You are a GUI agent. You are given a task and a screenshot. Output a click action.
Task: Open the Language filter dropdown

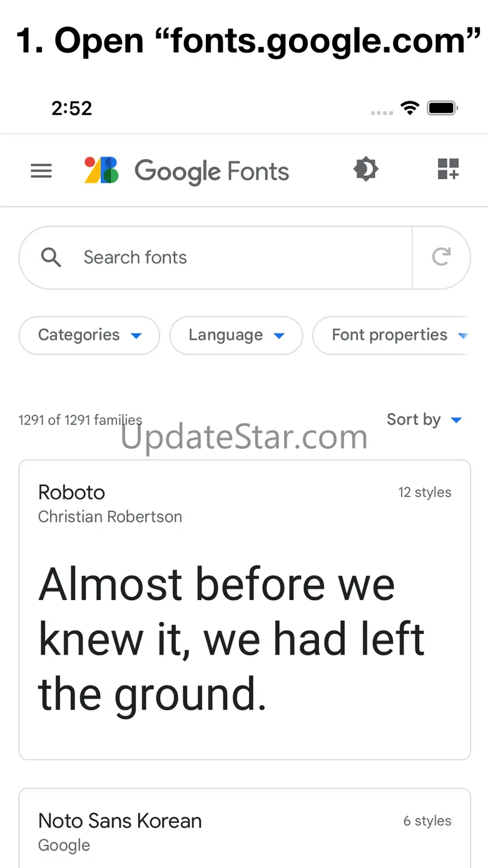[236, 335]
